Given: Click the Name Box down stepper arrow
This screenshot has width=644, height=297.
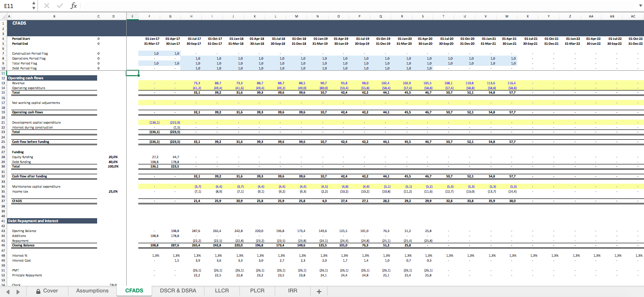Looking at the screenshot, I should (34, 8).
